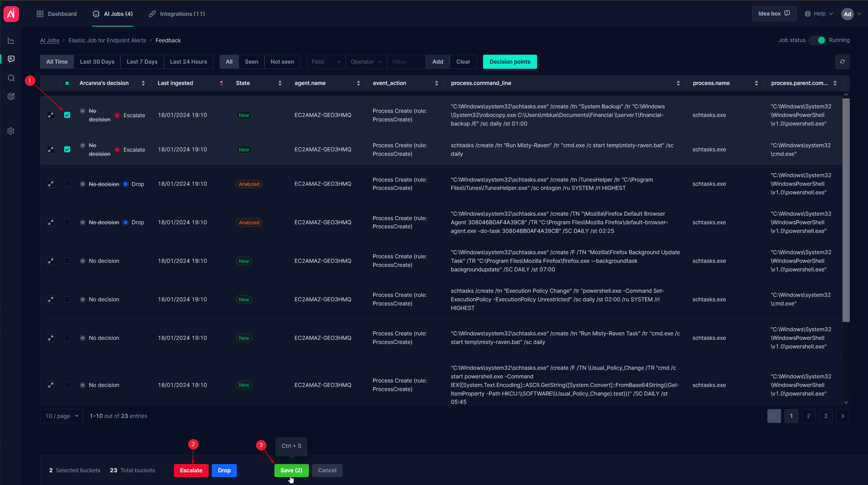
Task: Click the table vertical scrollbar
Action: (846, 210)
